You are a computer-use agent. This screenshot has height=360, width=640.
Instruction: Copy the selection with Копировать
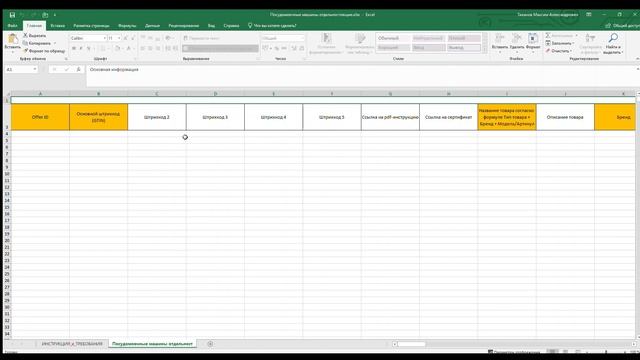(x=38, y=43)
